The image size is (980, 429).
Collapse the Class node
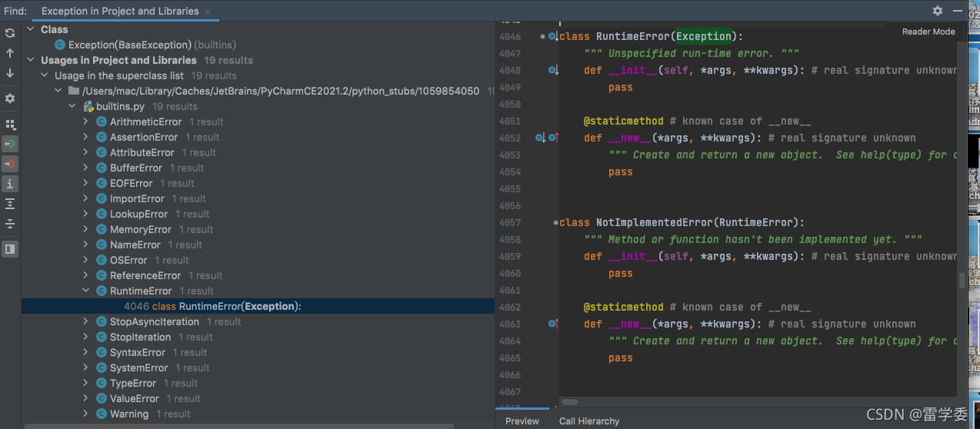pos(31,29)
